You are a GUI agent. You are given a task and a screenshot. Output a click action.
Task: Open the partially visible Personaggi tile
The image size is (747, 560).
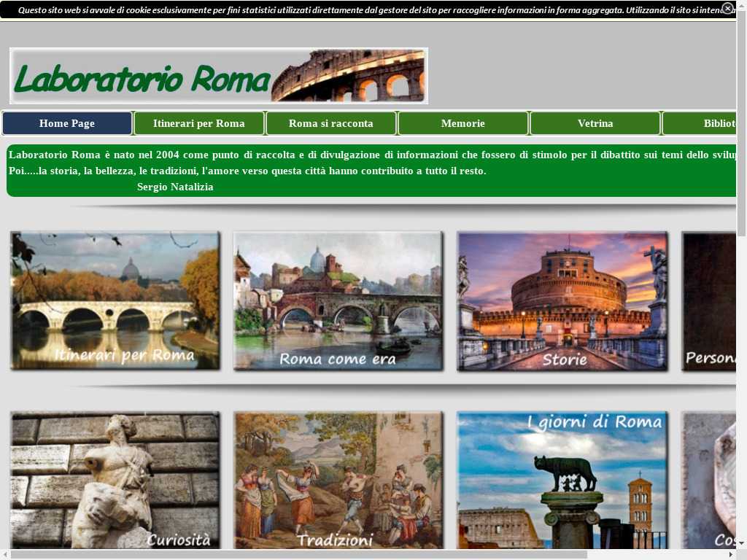(708, 301)
